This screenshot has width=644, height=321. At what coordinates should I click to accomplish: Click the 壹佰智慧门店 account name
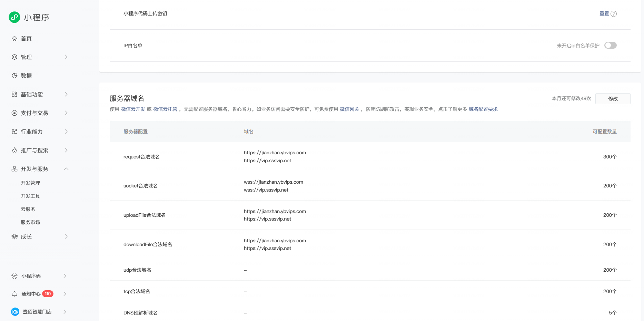[x=37, y=312]
